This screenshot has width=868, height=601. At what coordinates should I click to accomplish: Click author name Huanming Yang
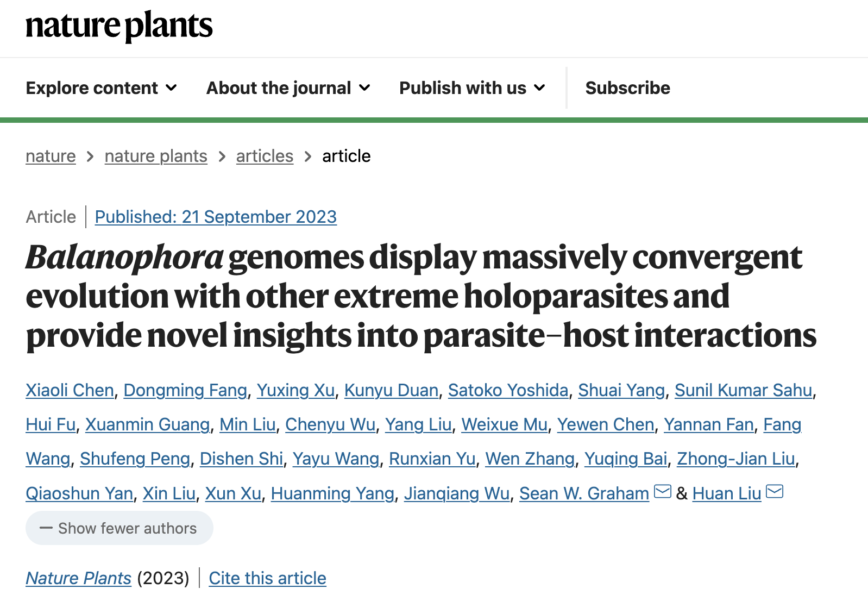pos(332,493)
